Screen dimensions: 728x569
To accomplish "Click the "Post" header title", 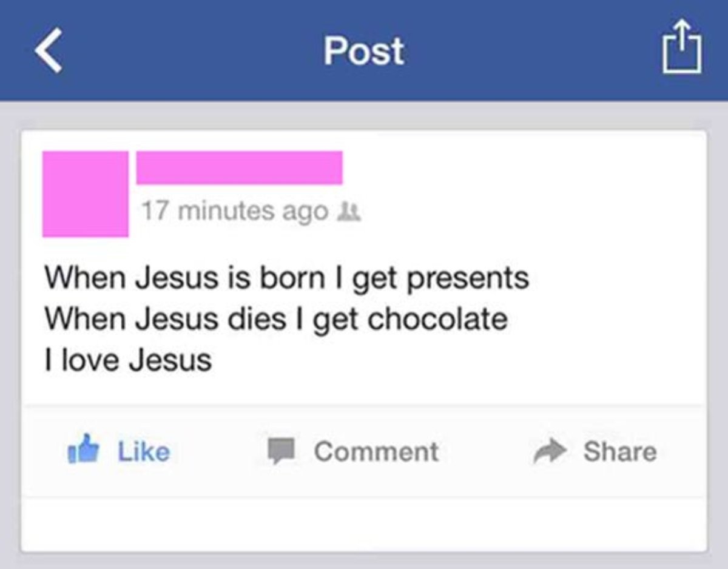I will (363, 51).
